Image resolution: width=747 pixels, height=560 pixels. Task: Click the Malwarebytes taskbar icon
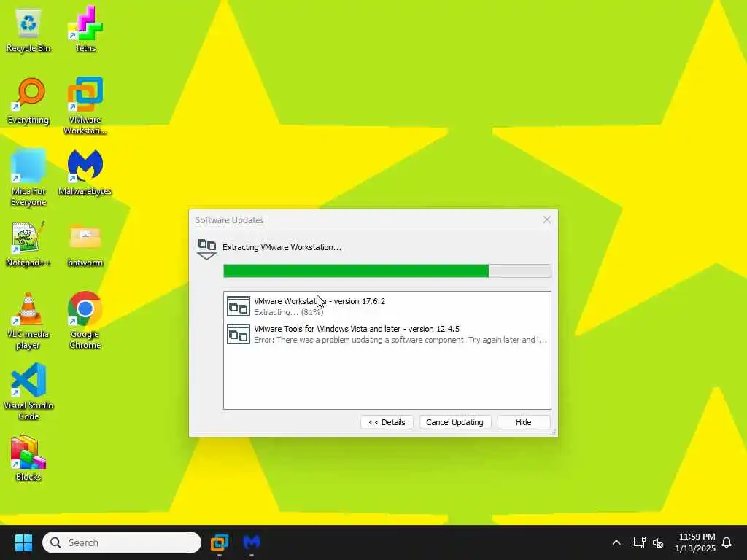(x=252, y=542)
